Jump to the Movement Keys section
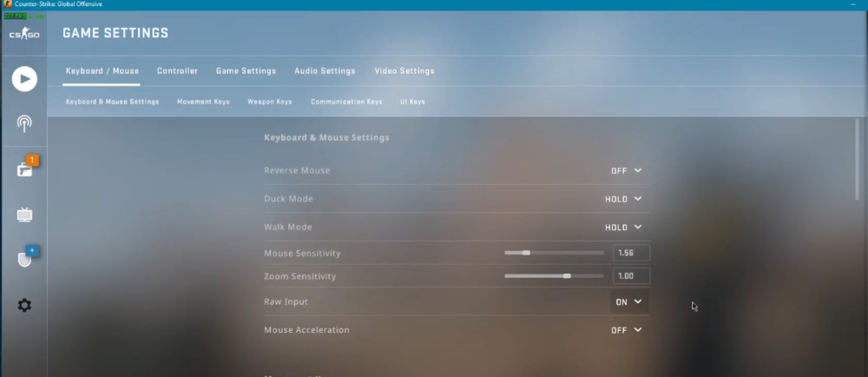This screenshot has width=868, height=377. pyautogui.click(x=203, y=102)
